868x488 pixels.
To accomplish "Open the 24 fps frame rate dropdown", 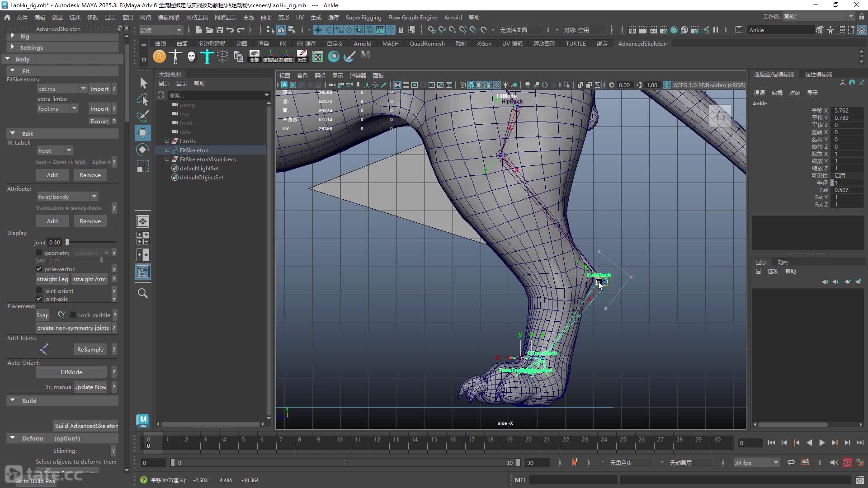I will [x=756, y=463].
